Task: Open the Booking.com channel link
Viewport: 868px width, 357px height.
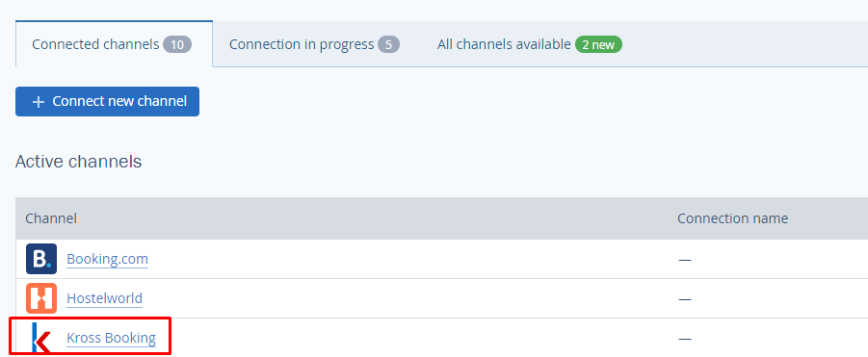Action: point(107,259)
